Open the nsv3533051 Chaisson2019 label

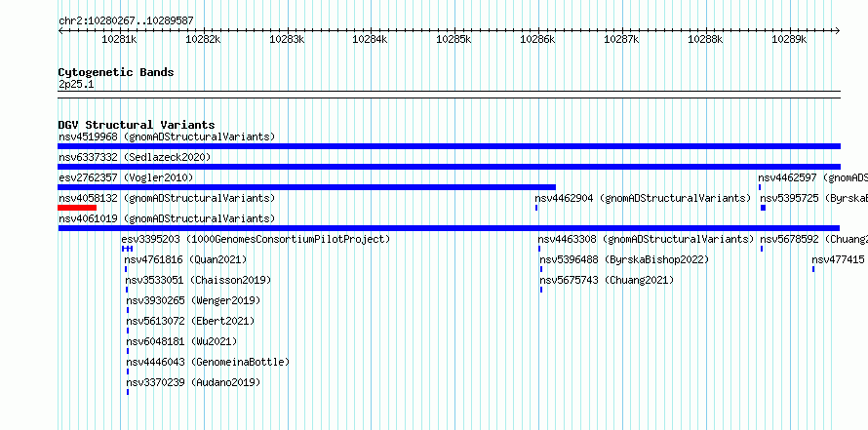pyautogui.click(x=199, y=280)
